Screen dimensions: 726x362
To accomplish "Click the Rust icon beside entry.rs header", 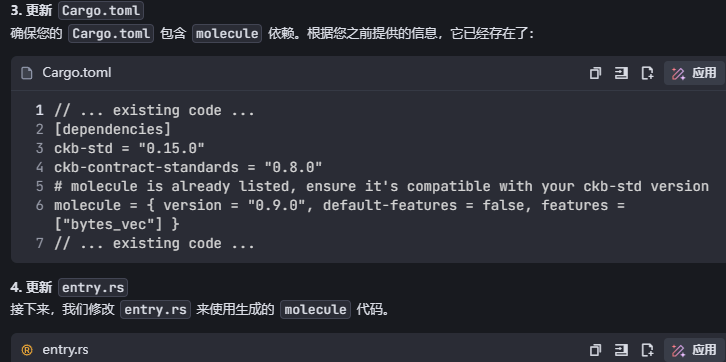I will (x=27, y=350).
